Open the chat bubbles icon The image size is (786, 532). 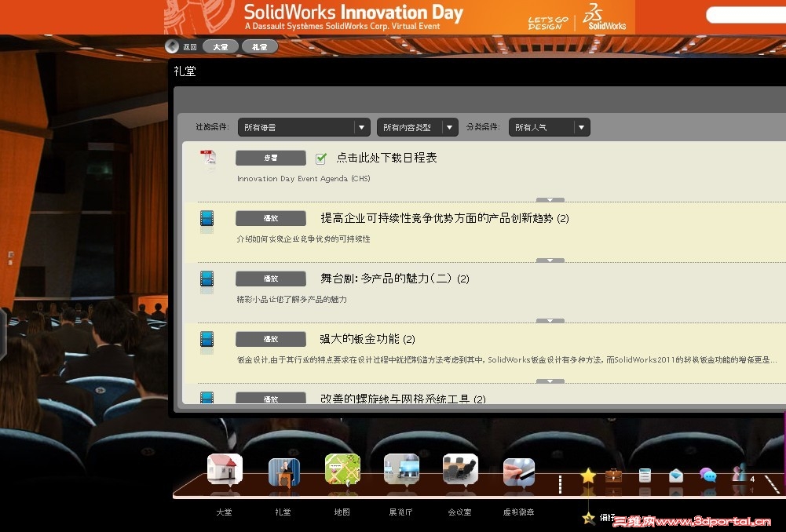point(707,475)
